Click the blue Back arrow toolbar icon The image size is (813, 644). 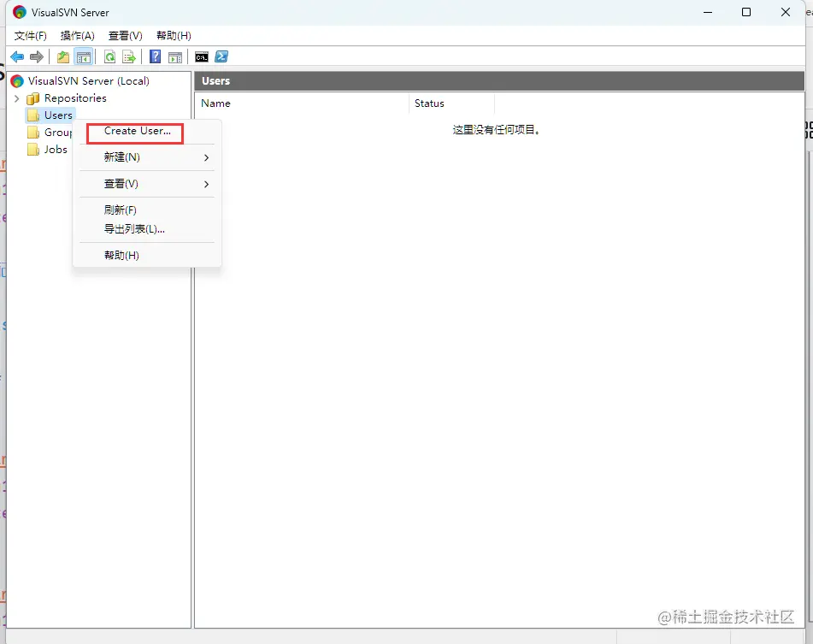(x=17, y=57)
